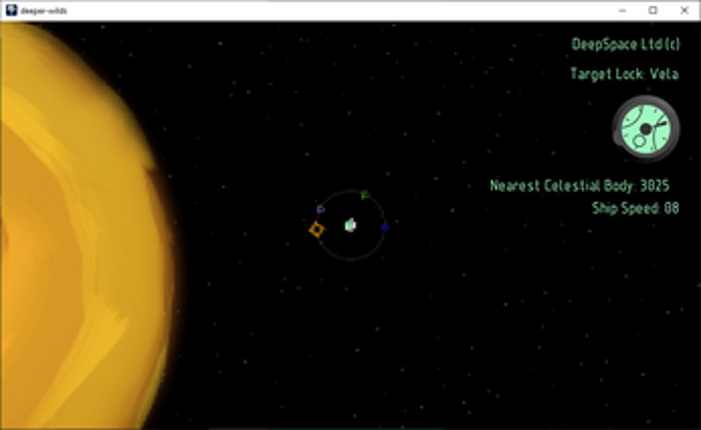Click the 'deeper-wilds' window title text
The height and width of the screenshot is (430, 701).
(x=44, y=11)
